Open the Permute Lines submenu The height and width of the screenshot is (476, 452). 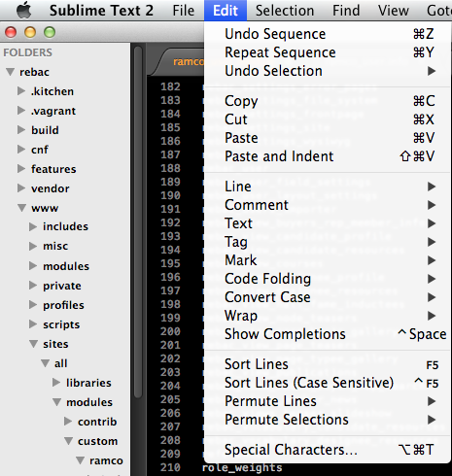[x=328, y=401]
